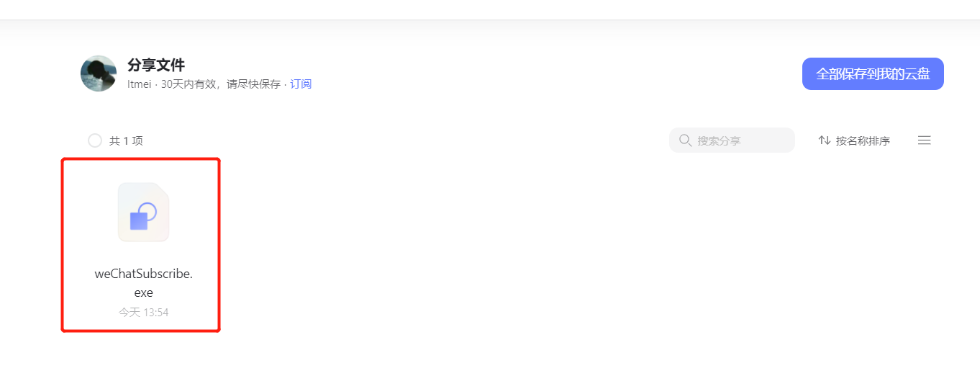Click the 共 1 项 item count label
This screenshot has width=980, height=389.
coord(126,140)
